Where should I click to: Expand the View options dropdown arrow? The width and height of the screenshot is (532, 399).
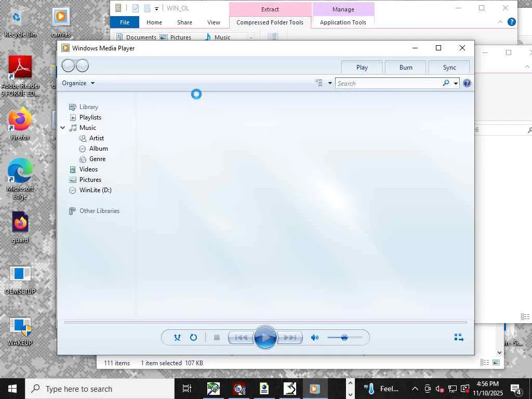330,83
